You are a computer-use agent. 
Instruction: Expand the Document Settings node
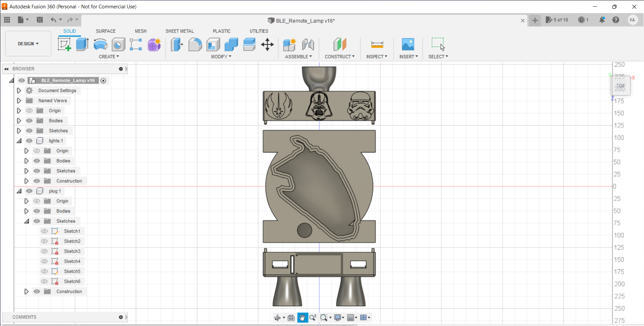19,90
